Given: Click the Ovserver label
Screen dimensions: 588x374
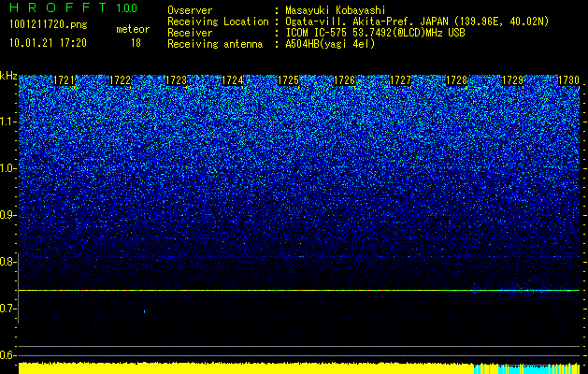Looking at the screenshot, I should point(190,10).
